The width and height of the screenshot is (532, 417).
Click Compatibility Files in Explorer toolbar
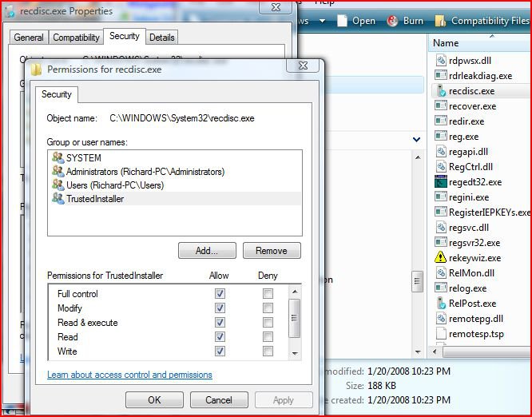coord(482,21)
